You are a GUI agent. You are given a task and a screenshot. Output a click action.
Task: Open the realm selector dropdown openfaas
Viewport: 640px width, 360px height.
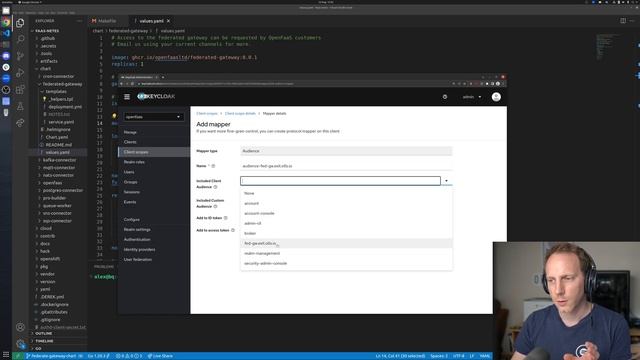tap(154, 117)
